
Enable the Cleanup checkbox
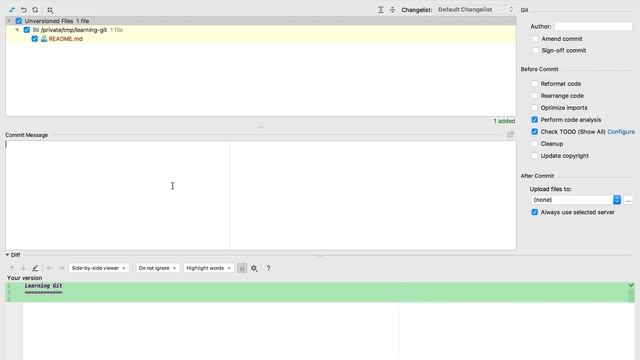coord(535,144)
